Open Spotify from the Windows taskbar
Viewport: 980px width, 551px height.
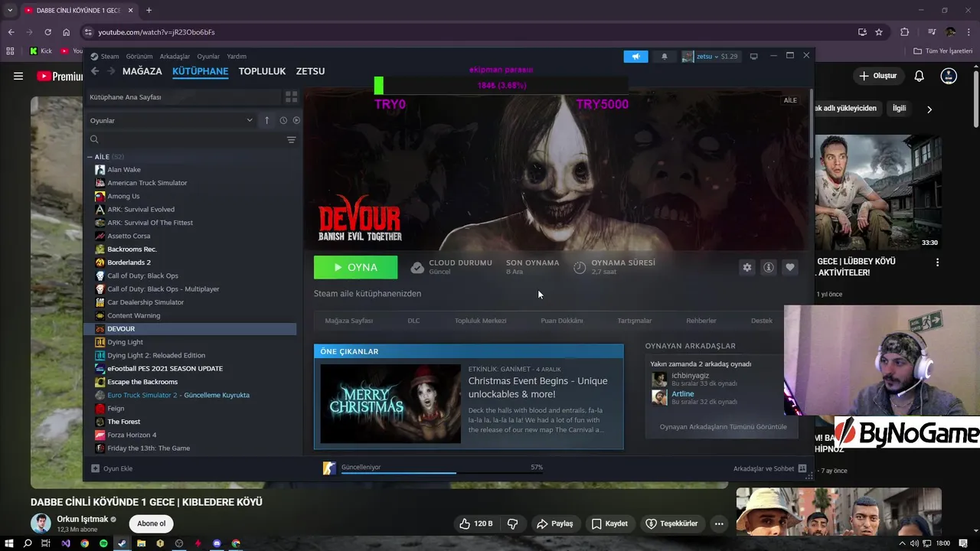103,543
